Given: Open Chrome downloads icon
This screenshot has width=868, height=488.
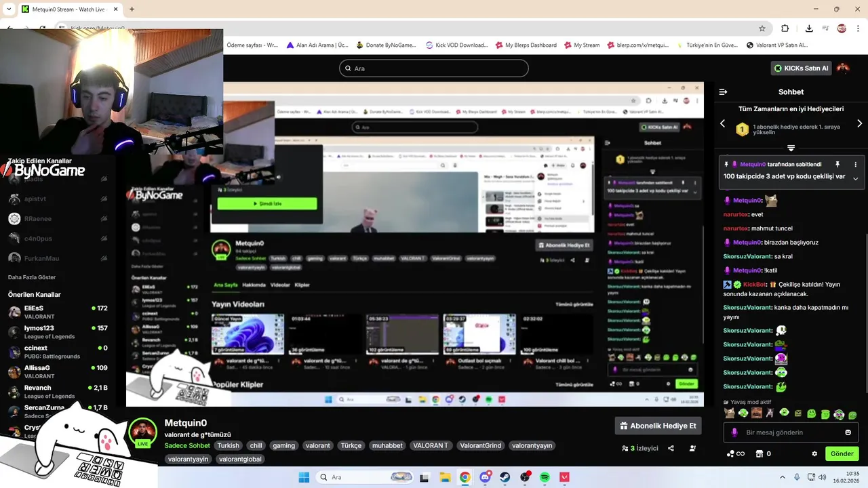Looking at the screenshot, I should pos(809,28).
